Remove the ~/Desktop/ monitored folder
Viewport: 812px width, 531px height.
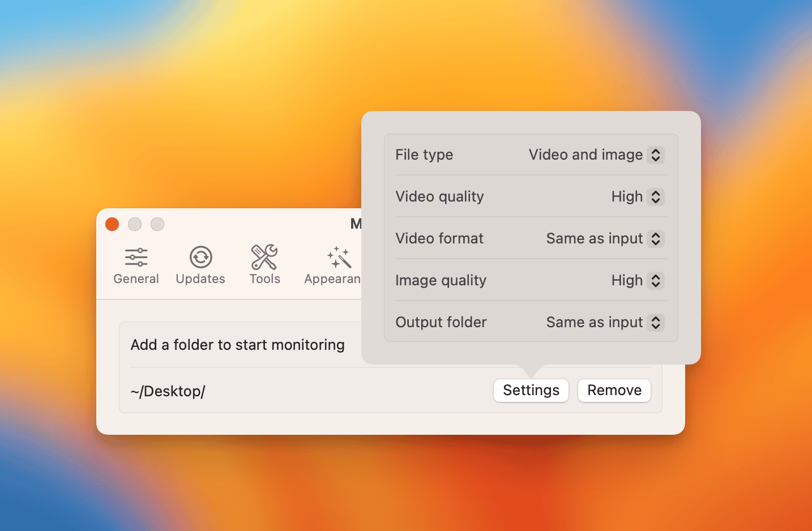614,391
